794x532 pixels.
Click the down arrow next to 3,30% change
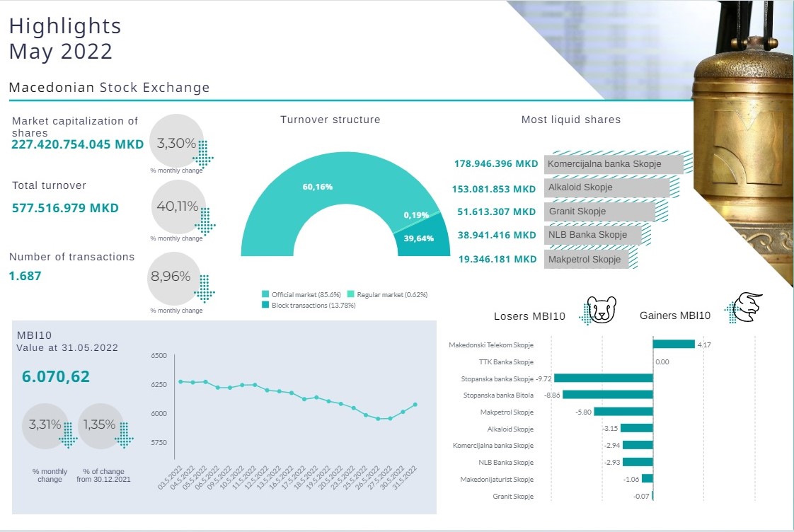pos(204,152)
